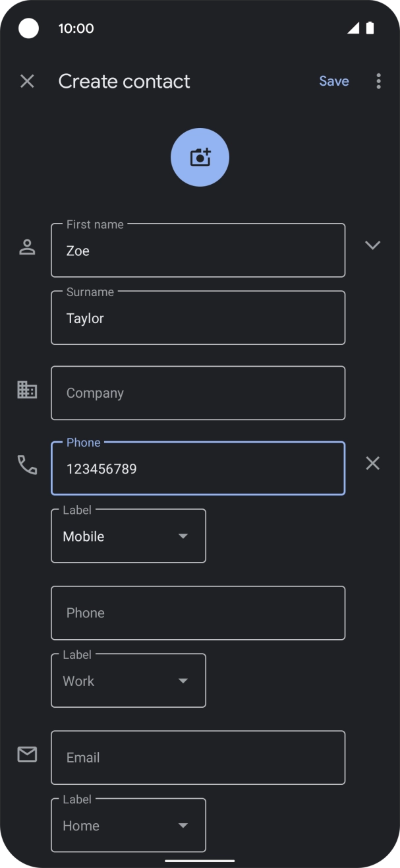
Task: Focus the empty second Phone field
Action: click(x=198, y=613)
